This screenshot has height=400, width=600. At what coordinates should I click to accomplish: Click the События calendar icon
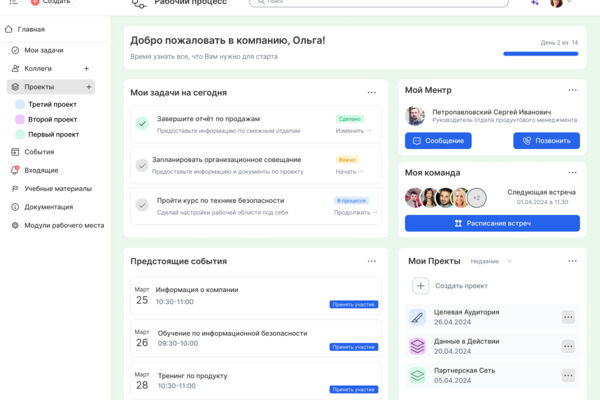click(15, 152)
